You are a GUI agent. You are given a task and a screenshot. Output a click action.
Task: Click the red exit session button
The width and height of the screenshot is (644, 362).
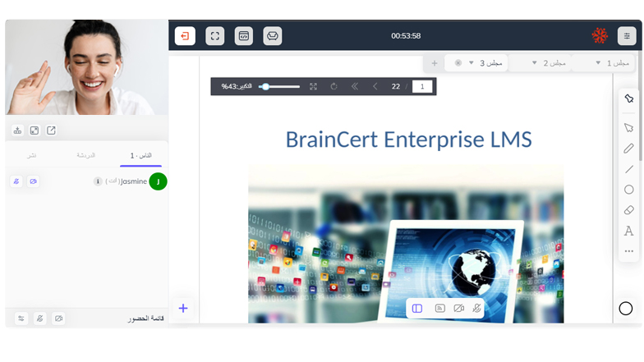(x=185, y=36)
